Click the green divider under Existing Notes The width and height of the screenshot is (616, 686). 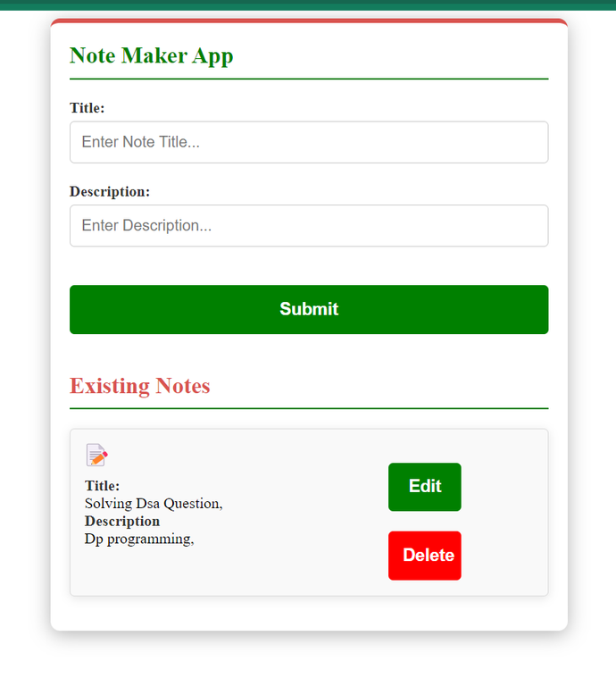point(309,408)
